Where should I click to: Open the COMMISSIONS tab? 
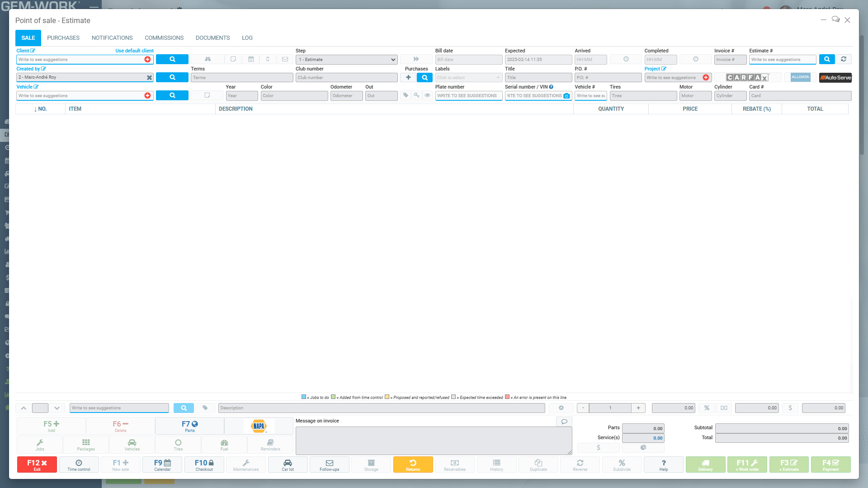point(164,38)
